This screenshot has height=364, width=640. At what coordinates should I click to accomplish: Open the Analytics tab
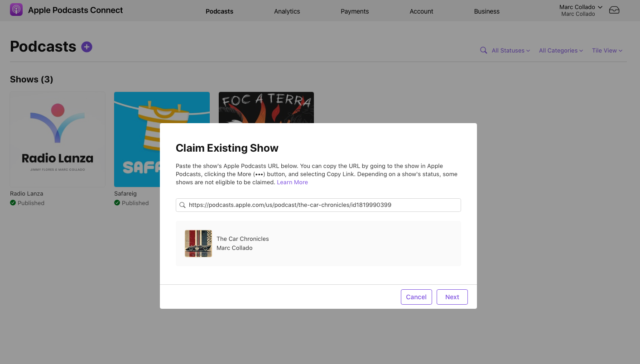coord(287,11)
